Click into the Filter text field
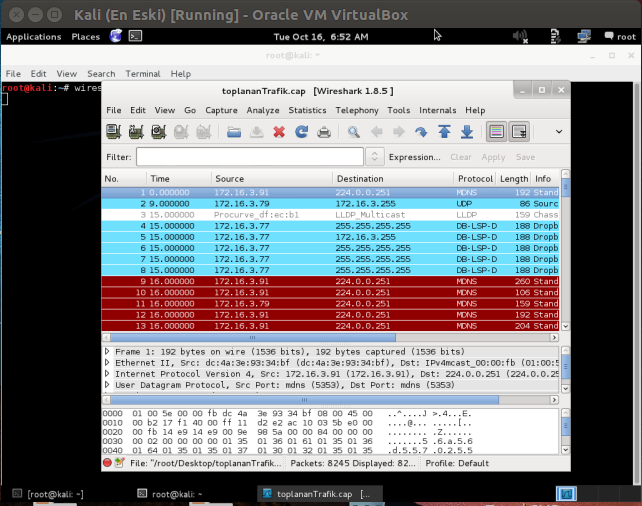 coord(250,157)
